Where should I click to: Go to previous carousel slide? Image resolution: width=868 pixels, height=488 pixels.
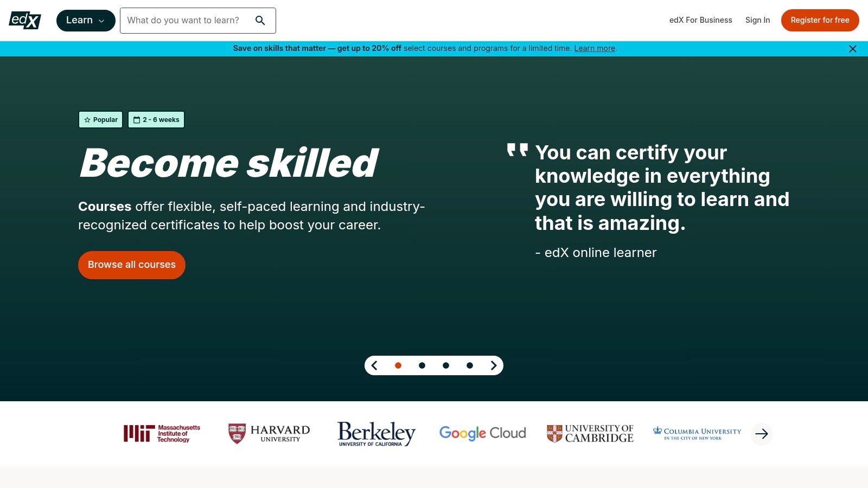click(x=374, y=365)
